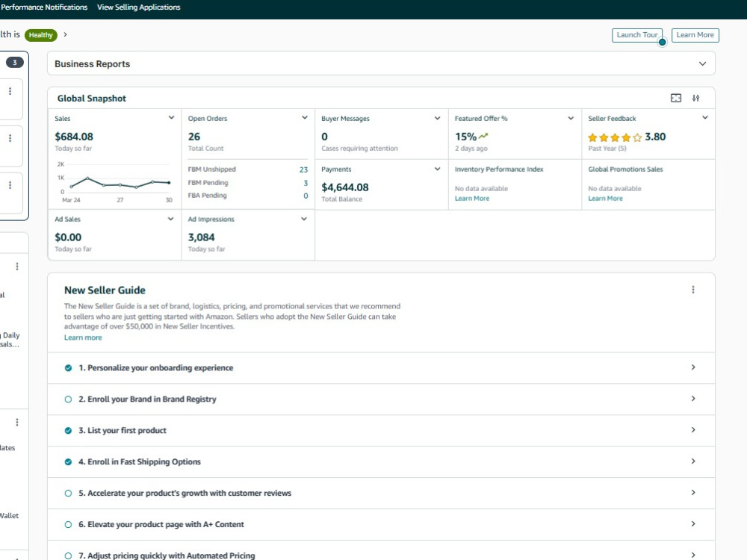This screenshot has height=560, width=747.
Task: Click the Featured Offer upward trend icon
Action: (483, 136)
